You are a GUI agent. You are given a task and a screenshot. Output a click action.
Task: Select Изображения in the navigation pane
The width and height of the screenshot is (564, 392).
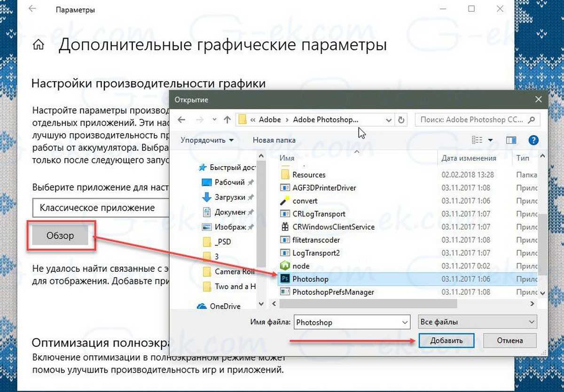click(x=227, y=227)
